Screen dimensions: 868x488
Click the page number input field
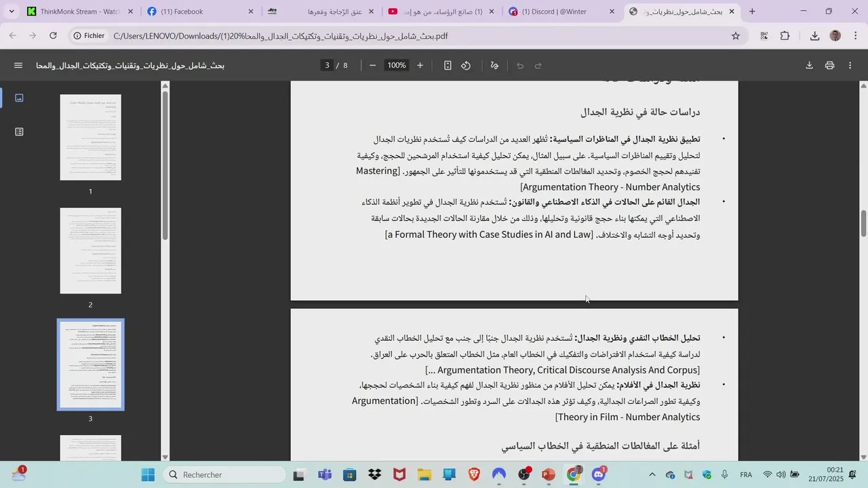(x=327, y=66)
